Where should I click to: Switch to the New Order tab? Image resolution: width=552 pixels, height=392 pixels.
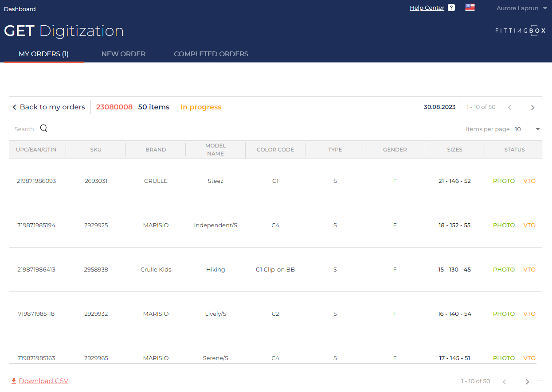click(x=123, y=54)
